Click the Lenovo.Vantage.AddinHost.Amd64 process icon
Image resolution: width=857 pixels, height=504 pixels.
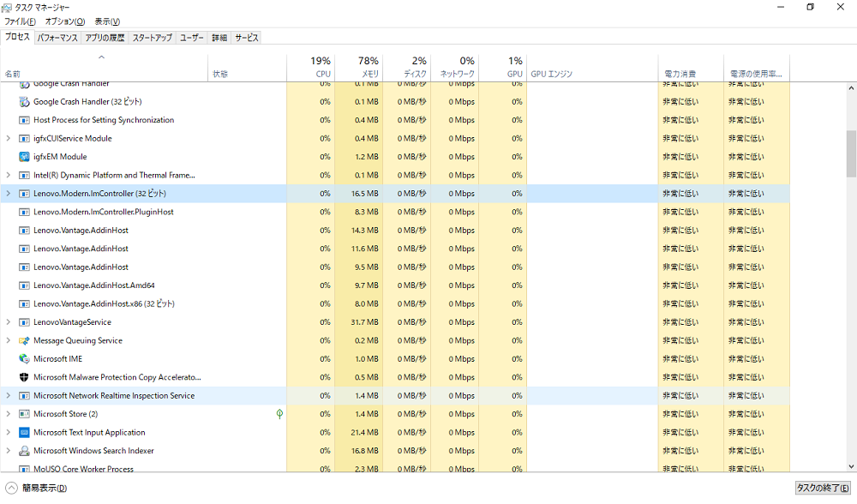(x=24, y=285)
